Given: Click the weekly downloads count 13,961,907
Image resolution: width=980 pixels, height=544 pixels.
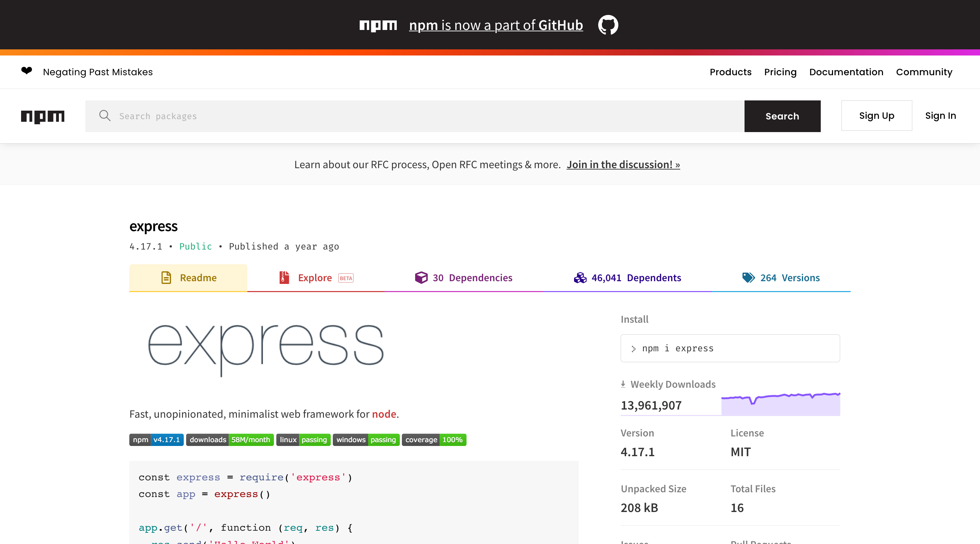Looking at the screenshot, I should click(x=651, y=405).
